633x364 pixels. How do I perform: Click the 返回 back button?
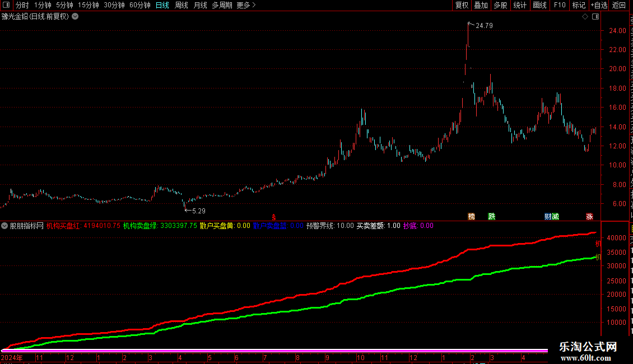(619, 5)
